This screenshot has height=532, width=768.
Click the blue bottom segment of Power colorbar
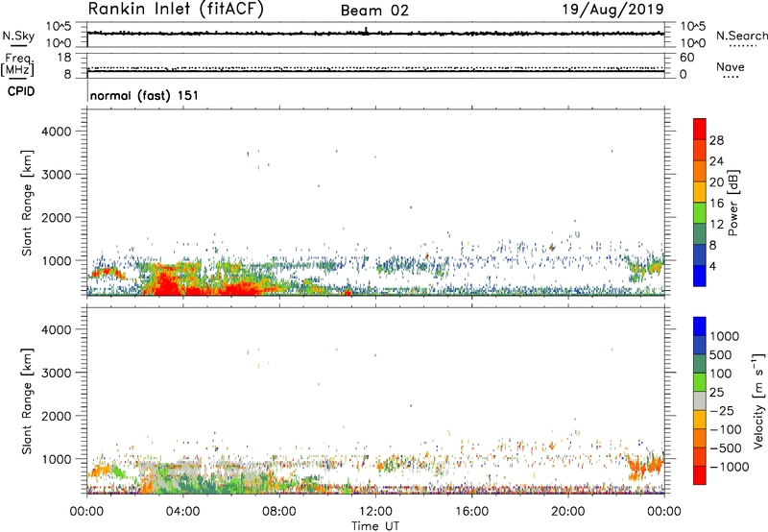(x=700, y=276)
